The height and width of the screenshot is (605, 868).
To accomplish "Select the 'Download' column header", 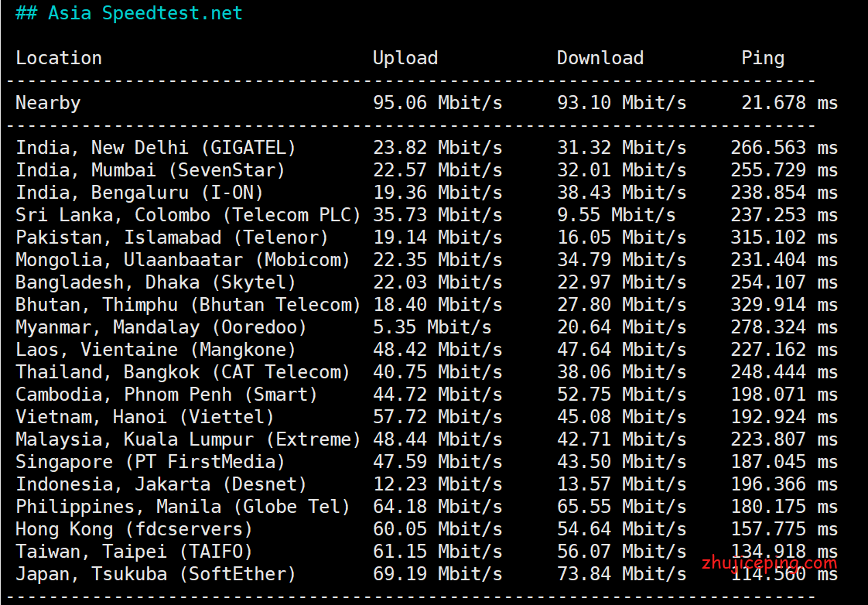I will coord(600,58).
